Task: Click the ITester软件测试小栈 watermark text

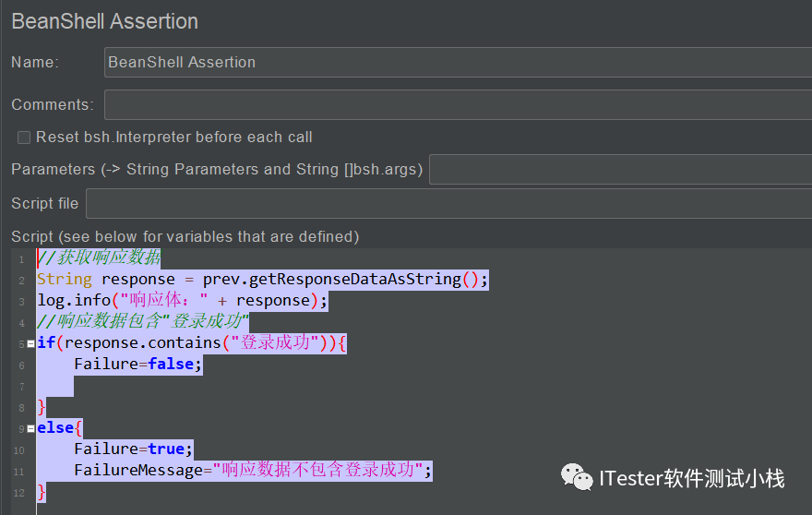Action: click(x=692, y=478)
